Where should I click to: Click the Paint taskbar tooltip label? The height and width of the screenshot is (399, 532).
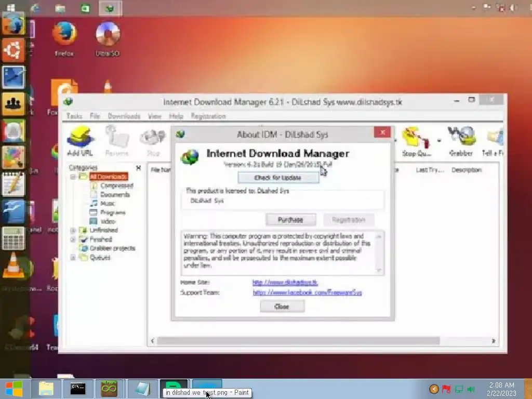pyautogui.click(x=207, y=393)
